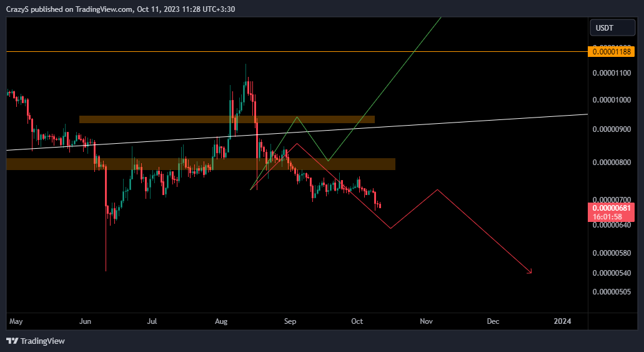Click the Sep label on time axis
The width and height of the screenshot is (644, 352).
[x=290, y=321]
